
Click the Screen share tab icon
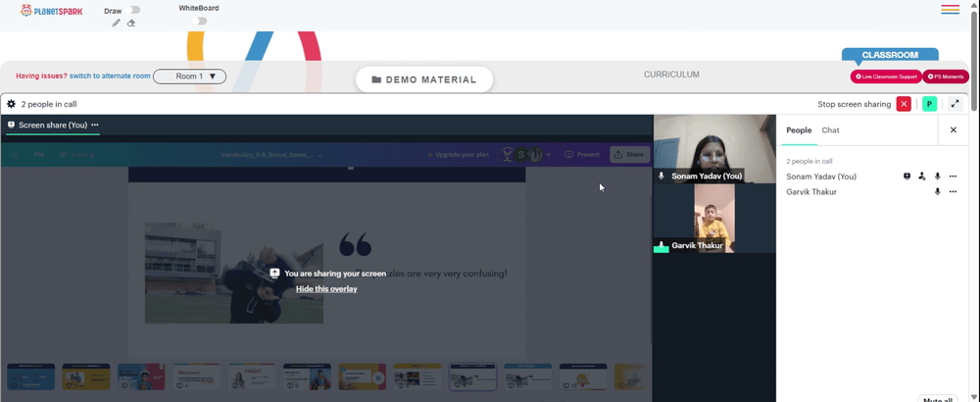tap(11, 126)
